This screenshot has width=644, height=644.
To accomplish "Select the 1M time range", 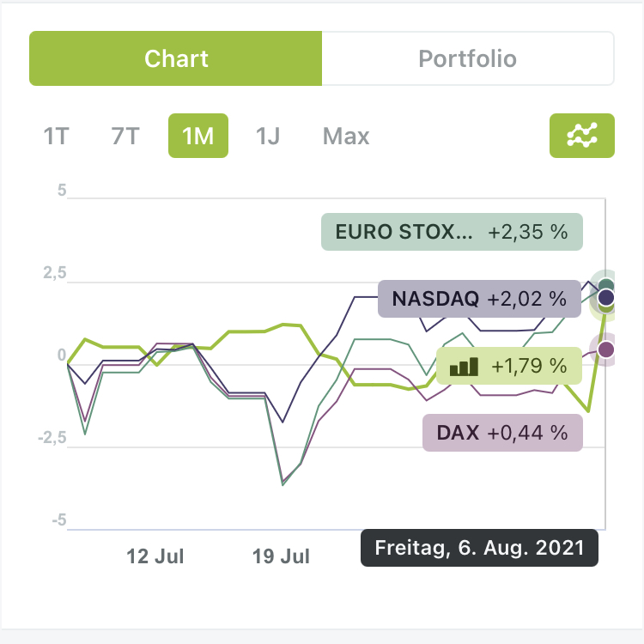I will pyautogui.click(x=198, y=136).
